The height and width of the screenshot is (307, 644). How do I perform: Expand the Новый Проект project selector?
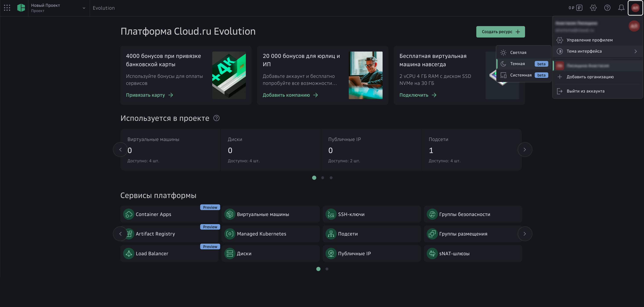click(59, 8)
